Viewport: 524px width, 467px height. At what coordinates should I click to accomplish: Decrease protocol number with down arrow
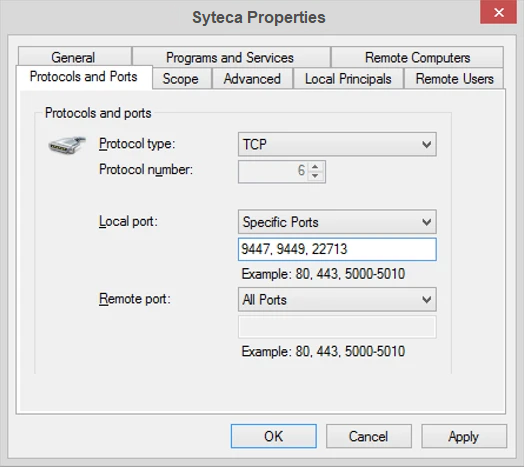point(315,176)
